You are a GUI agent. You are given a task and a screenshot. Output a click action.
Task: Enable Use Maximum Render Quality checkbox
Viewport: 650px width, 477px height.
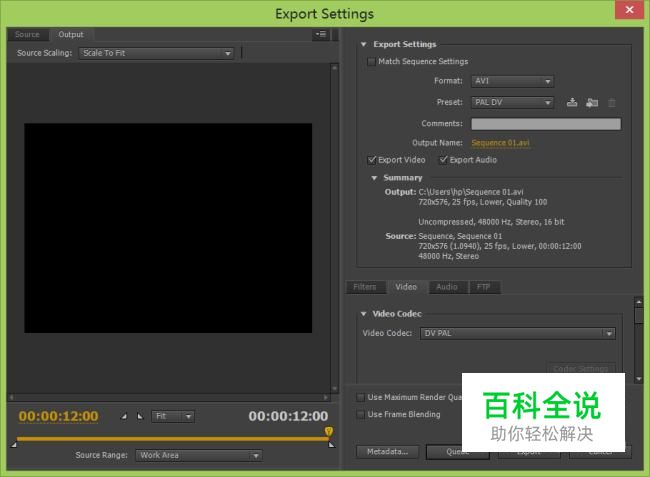pyautogui.click(x=361, y=397)
